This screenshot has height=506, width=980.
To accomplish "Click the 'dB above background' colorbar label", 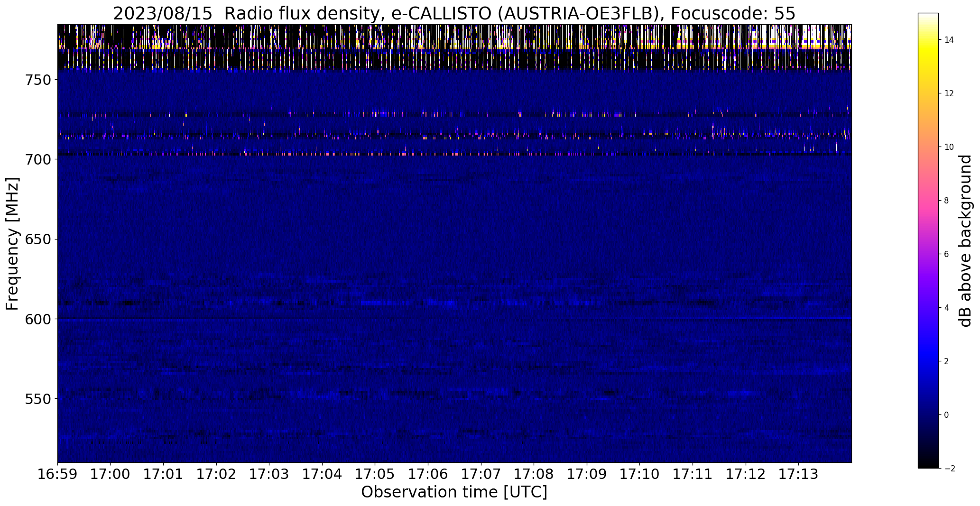I will tap(965, 241).
